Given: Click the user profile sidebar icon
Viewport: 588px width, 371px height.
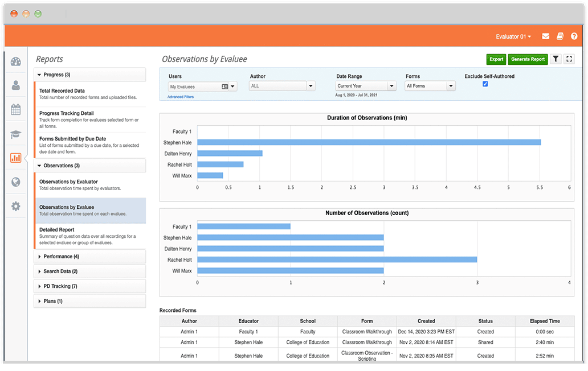Looking at the screenshot, I should point(16,86).
